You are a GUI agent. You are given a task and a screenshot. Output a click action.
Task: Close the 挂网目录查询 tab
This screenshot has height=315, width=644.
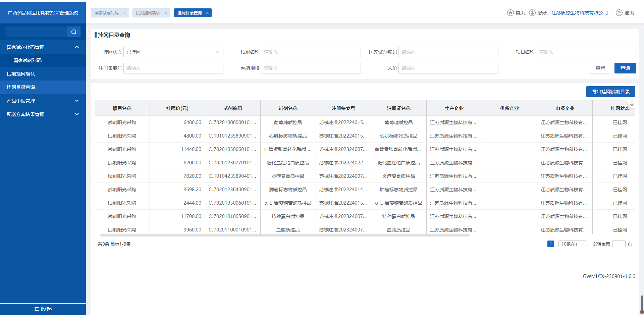tap(207, 13)
